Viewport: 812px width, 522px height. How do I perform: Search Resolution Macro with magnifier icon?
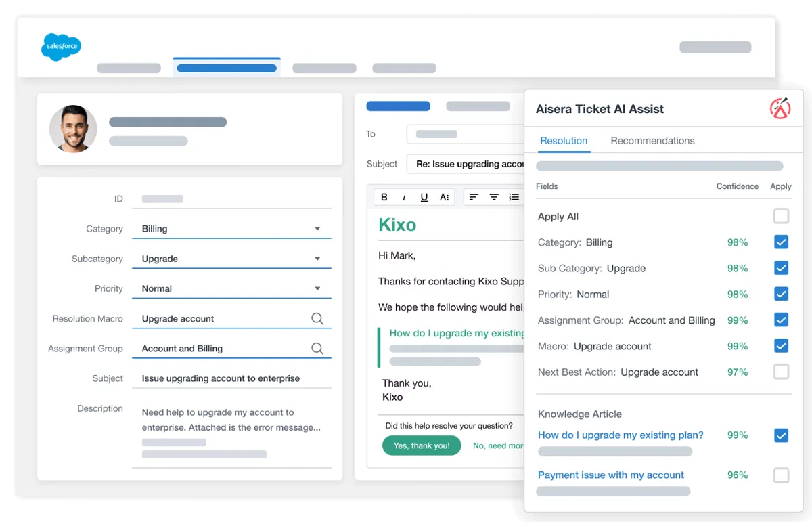click(x=317, y=318)
